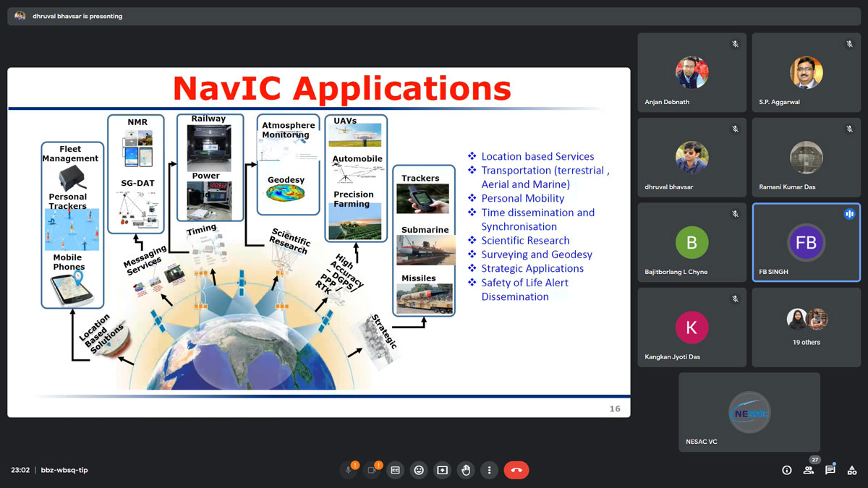This screenshot has height=488, width=868.
Task: Open the activities shapes icon
Action: (852, 470)
